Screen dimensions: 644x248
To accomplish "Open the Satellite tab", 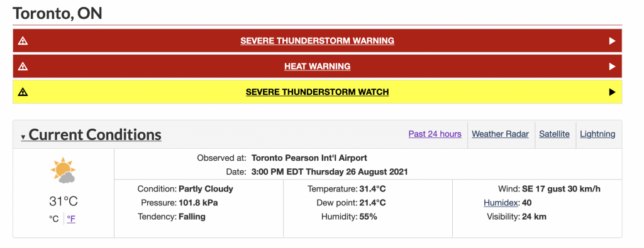I will 555,134.
